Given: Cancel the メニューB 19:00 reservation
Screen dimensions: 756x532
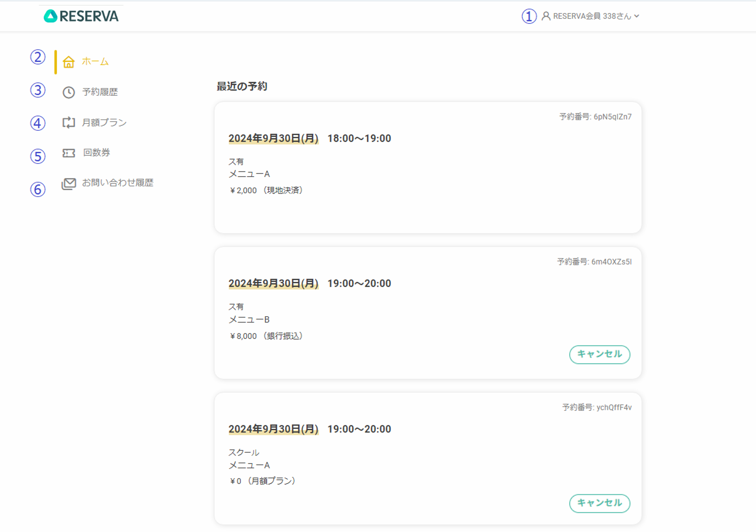Looking at the screenshot, I should (599, 354).
